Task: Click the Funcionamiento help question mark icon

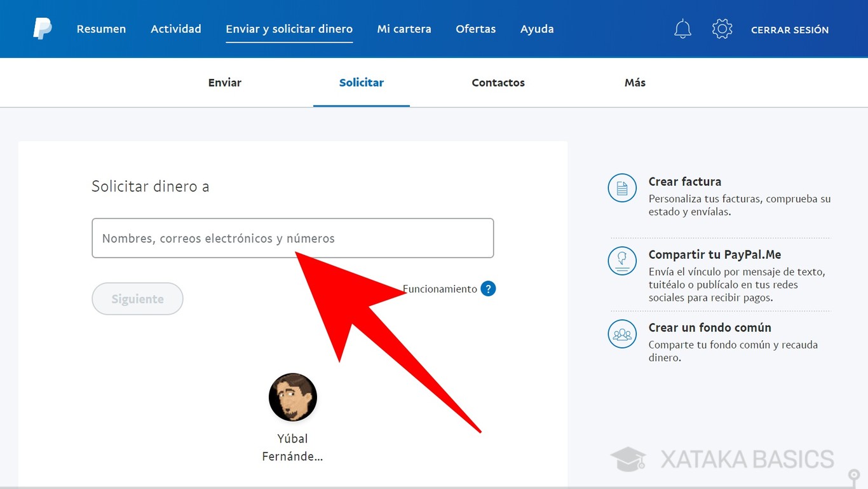Action: (x=488, y=289)
